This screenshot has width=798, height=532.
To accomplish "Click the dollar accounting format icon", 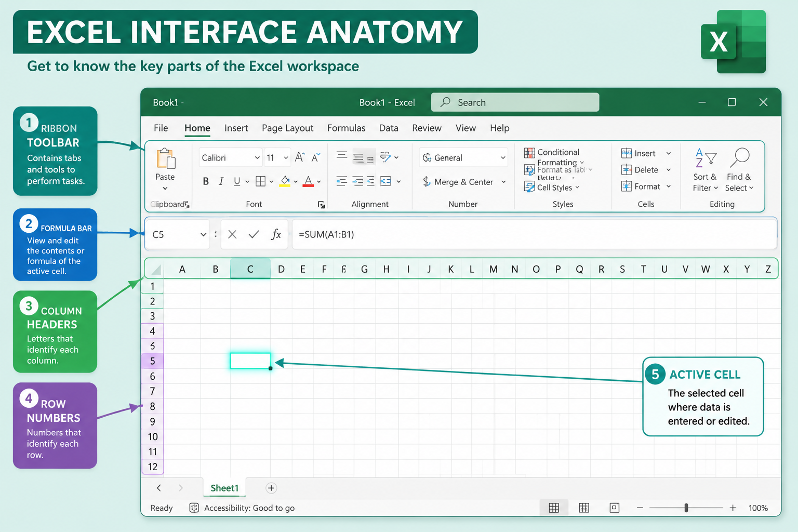I will click(x=427, y=181).
